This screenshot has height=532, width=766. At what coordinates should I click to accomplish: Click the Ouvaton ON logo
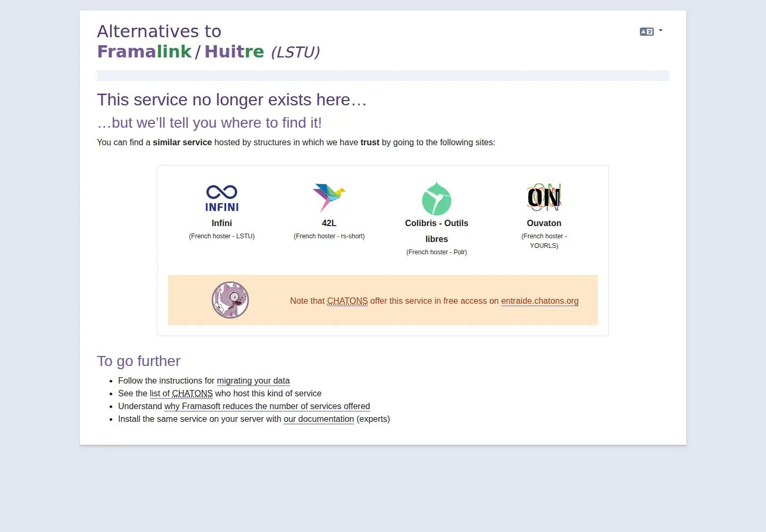click(544, 197)
